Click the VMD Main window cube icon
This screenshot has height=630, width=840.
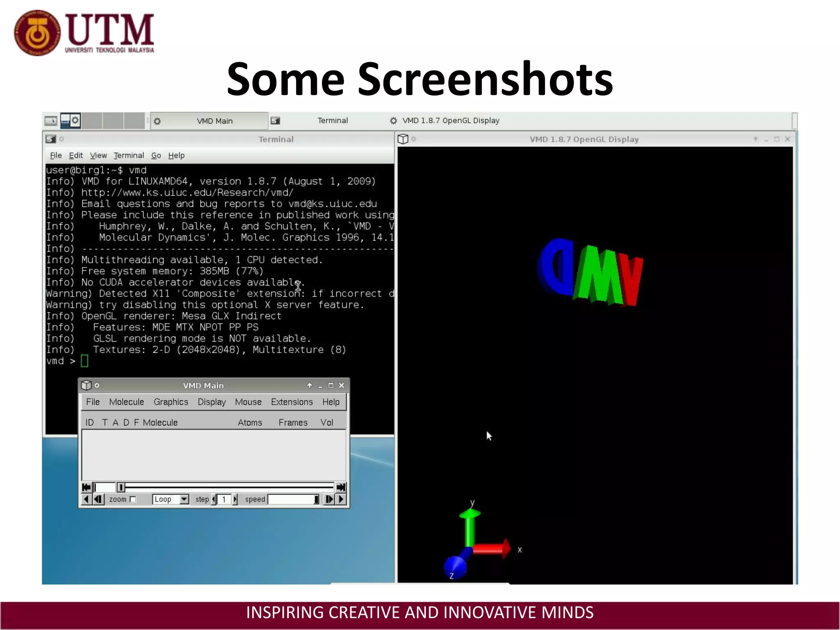pyautogui.click(x=86, y=385)
